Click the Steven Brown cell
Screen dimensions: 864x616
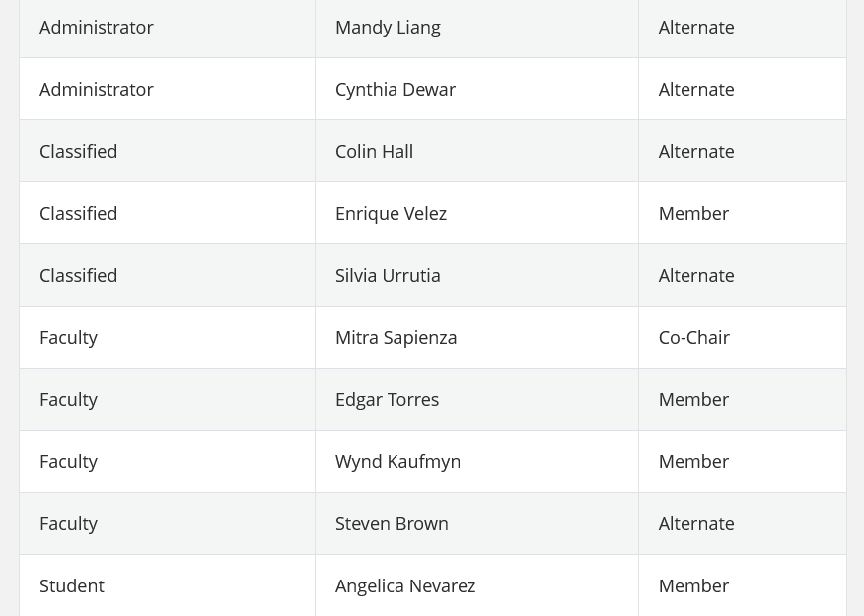tap(392, 524)
